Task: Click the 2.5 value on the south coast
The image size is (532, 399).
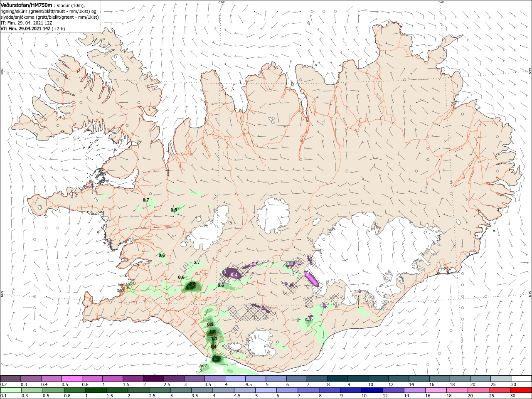Action: 215,360
